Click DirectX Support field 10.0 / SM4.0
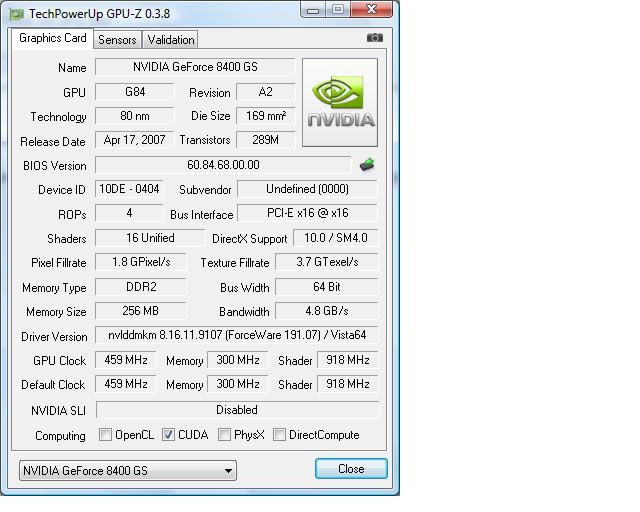 336,238
